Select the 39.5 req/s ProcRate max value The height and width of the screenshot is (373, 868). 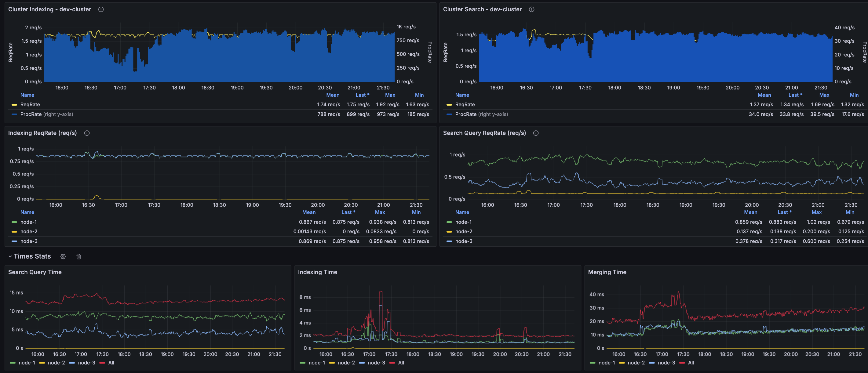[x=822, y=114]
